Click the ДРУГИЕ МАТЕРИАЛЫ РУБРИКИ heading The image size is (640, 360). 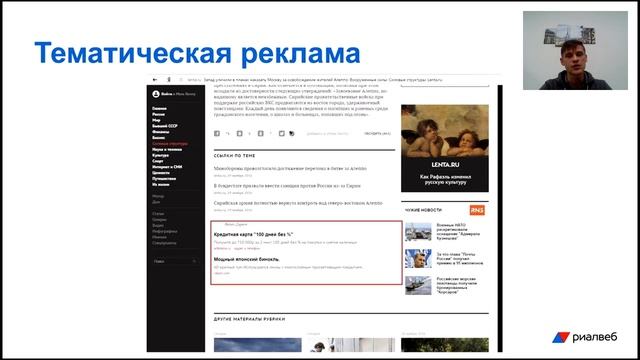click(249, 319)
